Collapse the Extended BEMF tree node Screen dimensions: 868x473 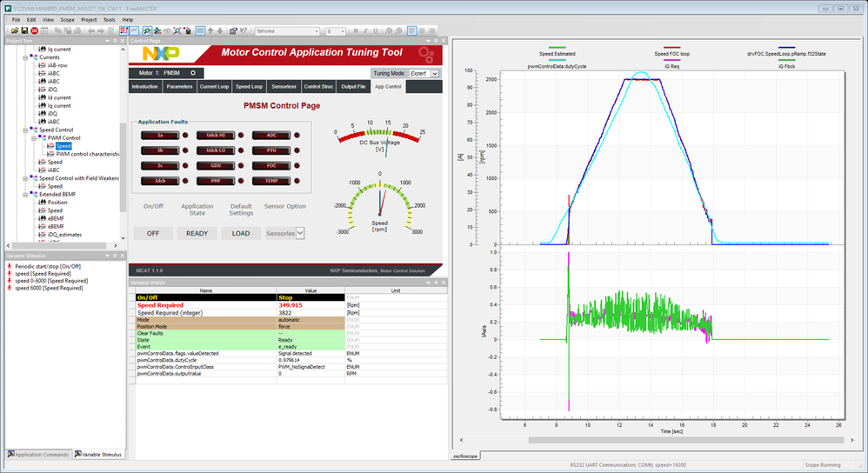pos(25,194)
